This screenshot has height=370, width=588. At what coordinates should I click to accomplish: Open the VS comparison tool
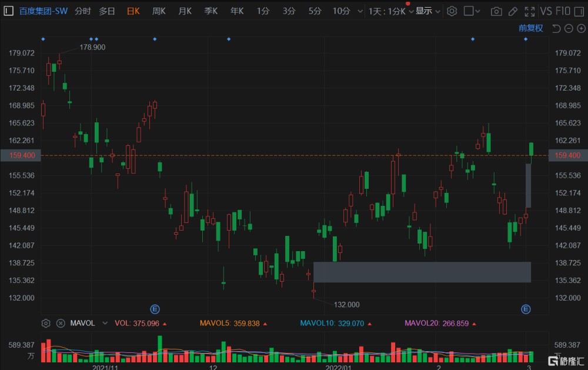click(546, 11)
